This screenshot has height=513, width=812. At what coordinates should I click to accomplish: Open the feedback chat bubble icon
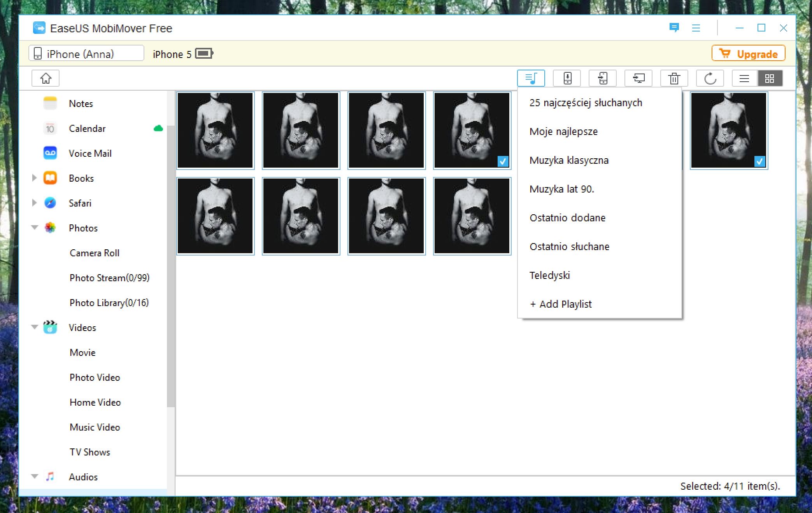pos(674,28)
